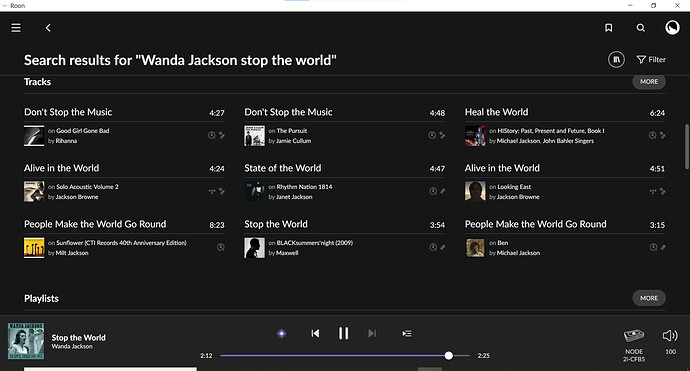
Task: Open the Good Girl Gone Bad album link
Action: (x=83, y=131)
